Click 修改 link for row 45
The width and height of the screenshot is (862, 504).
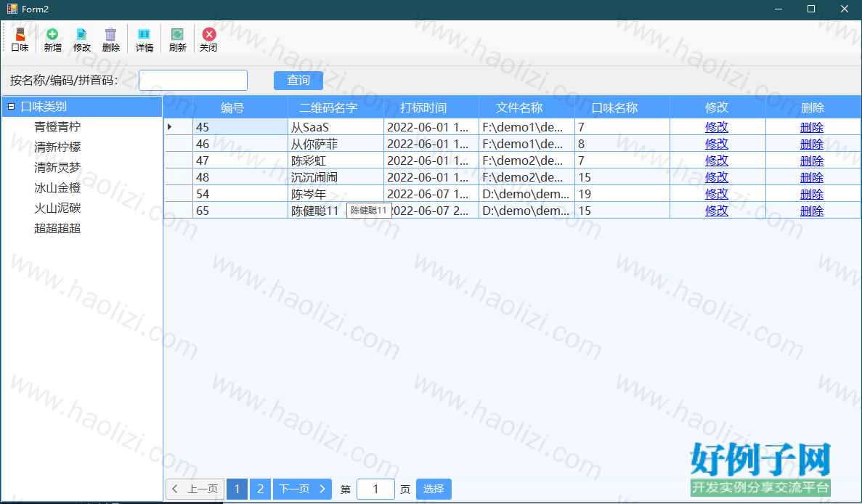coord(716,128)
